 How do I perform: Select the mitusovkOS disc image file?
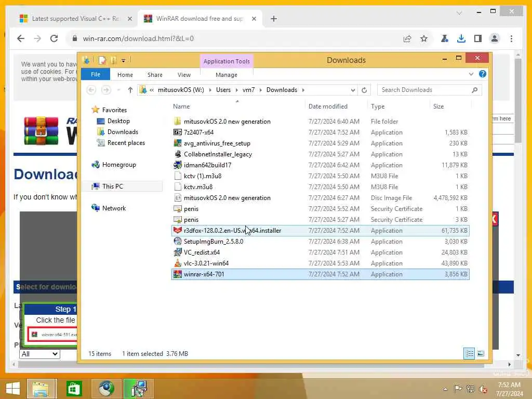coord(320,198)
